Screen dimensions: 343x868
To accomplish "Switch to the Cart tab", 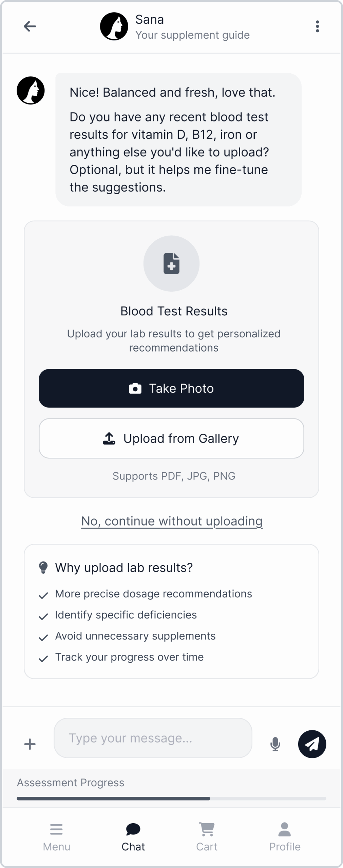I will click(207, 837).
